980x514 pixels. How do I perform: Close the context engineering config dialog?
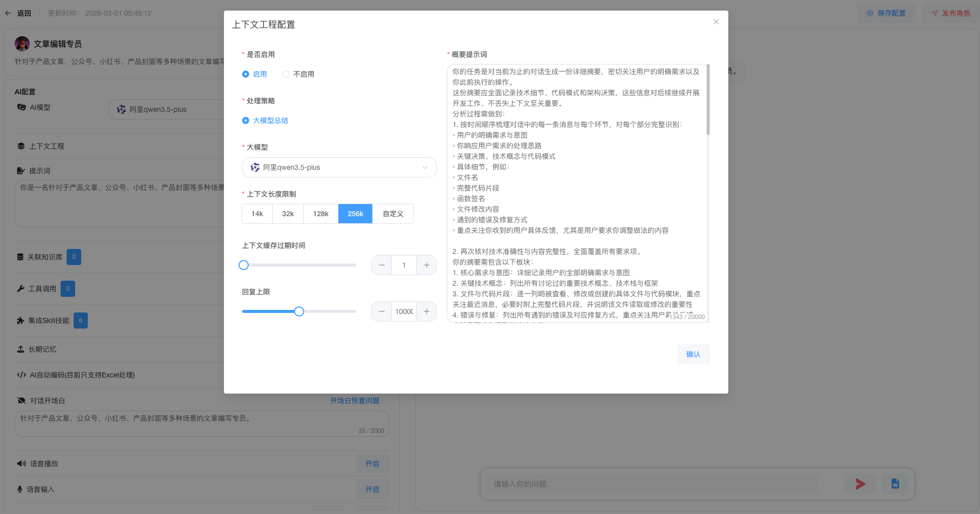(716, 22)
